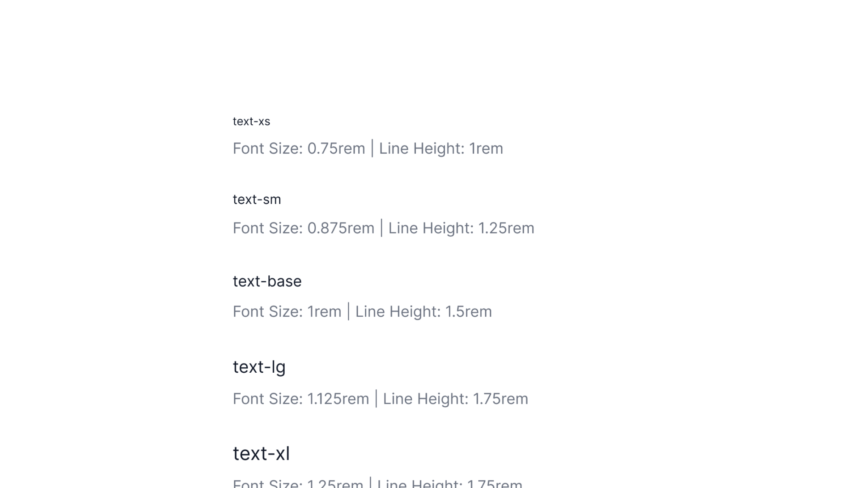Click the 'Line Height: 1.25rem' text
The height and width of the screenshot is (488, 868).
461,228
